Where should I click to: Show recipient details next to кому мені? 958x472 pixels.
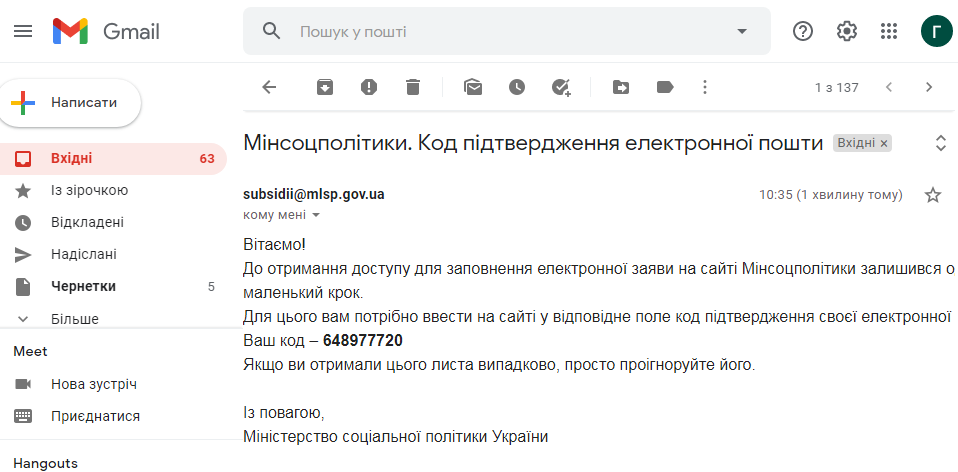[316, 215]
